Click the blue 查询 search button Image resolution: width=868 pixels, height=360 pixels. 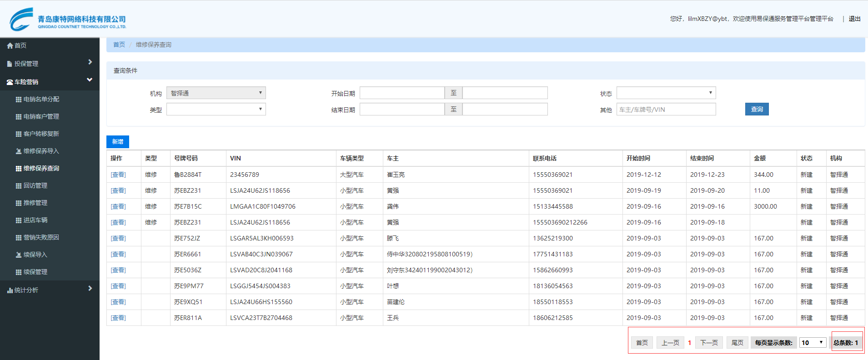tap(757, 110)
